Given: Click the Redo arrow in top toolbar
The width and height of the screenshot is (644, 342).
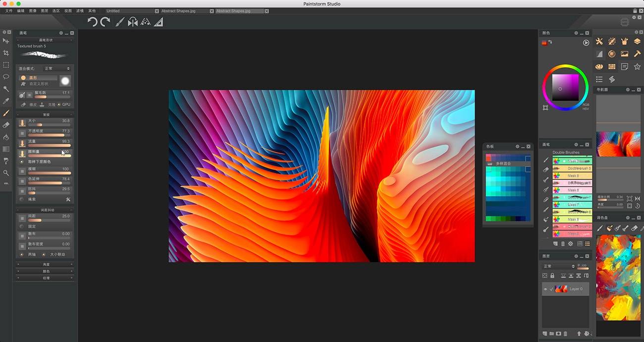Looking at the screenshot, I should 105,22.
